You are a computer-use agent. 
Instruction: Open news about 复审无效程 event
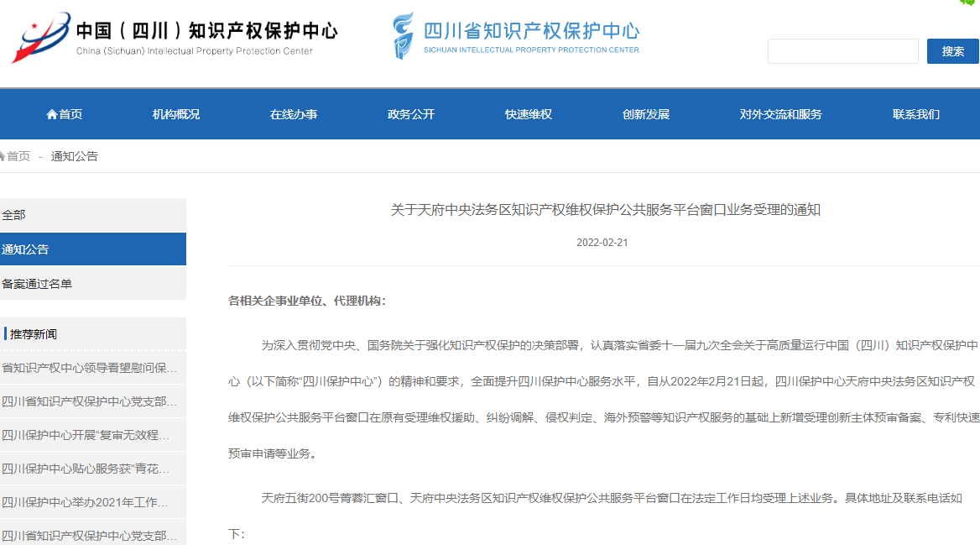point(86,435)
